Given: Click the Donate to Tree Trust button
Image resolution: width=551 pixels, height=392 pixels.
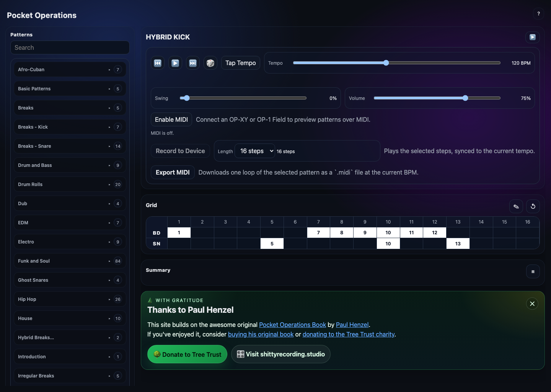Looking at the screenshot, I should [187, 354].
